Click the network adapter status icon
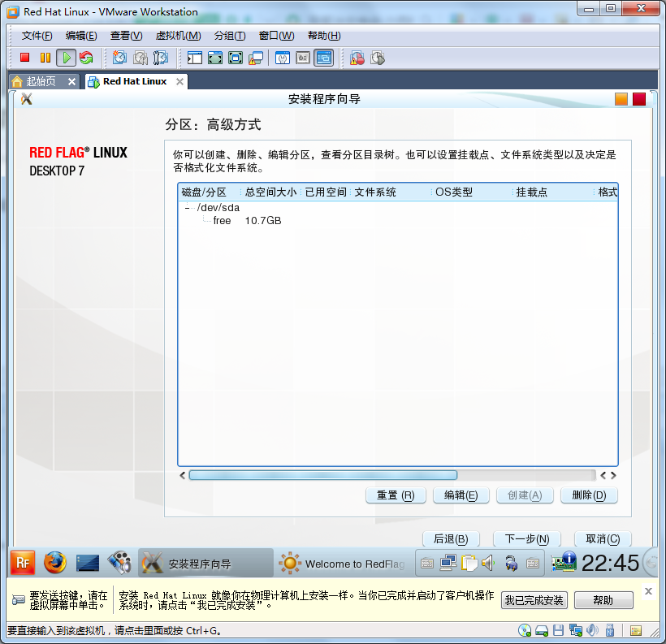Screen dimensions: 666x644 click(576, 630)
